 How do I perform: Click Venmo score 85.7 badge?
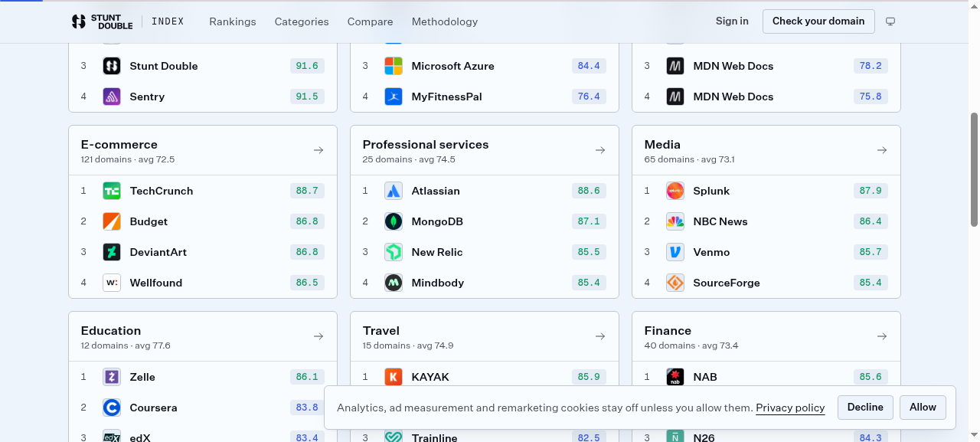(x=871, y=252)
